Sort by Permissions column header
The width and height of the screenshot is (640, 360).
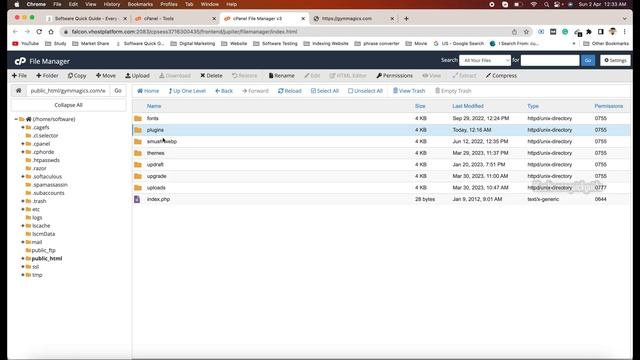coord(609,106)
